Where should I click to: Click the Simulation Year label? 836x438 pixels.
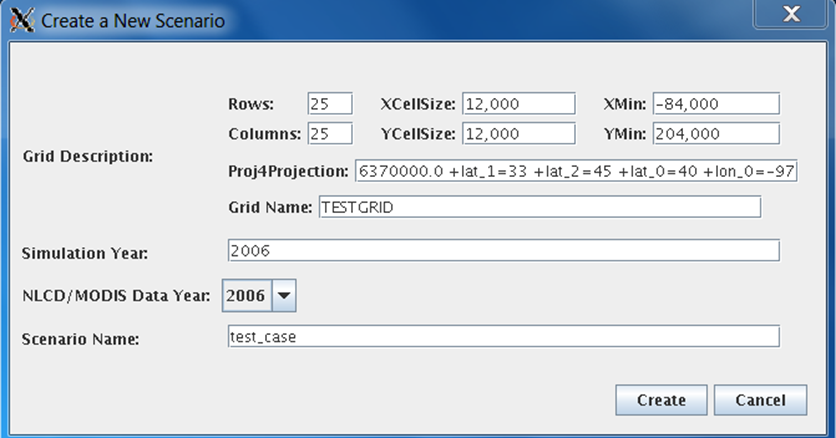click(85, 253)
